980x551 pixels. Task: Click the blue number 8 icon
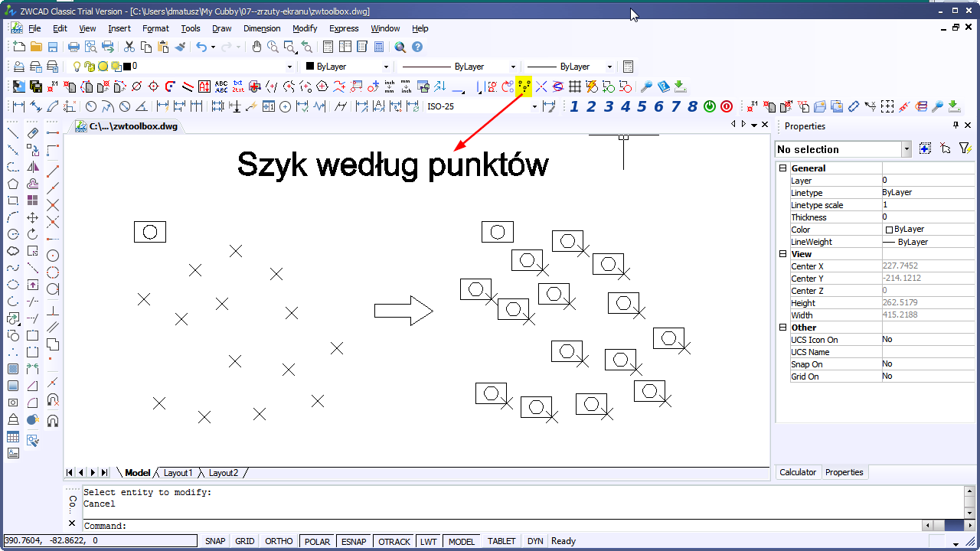(693, 106)
